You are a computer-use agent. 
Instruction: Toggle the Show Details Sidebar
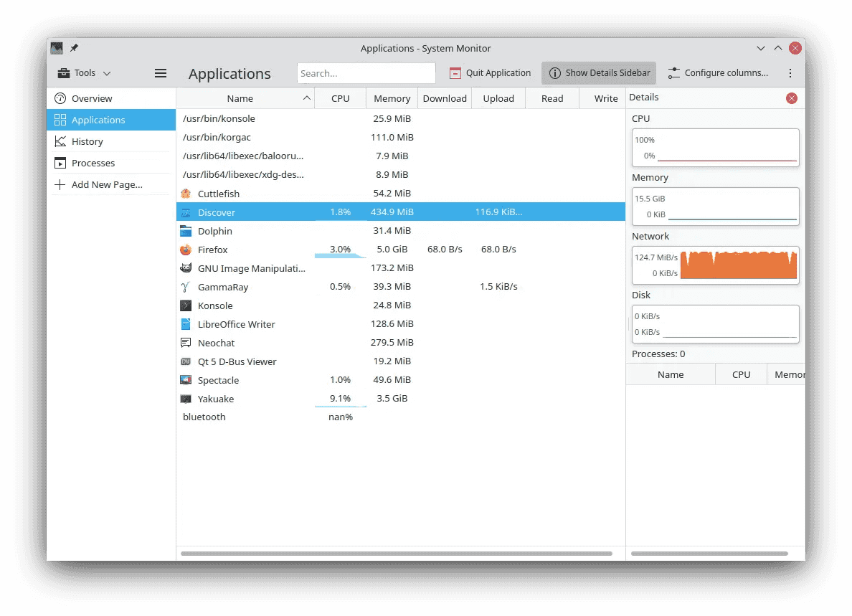pos(598,72)
